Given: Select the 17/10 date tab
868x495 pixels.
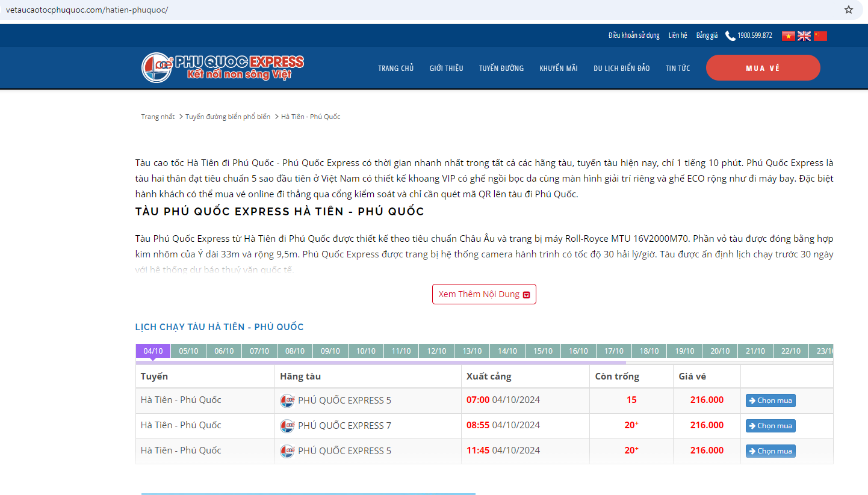Looking at the screenshot, I should (x=615, y=351).
